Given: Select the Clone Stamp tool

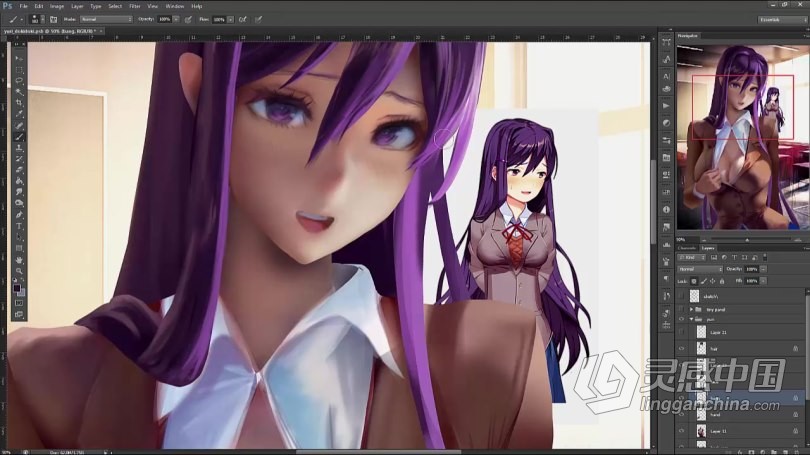Looking at the screenshot, I should click(19, 148).
